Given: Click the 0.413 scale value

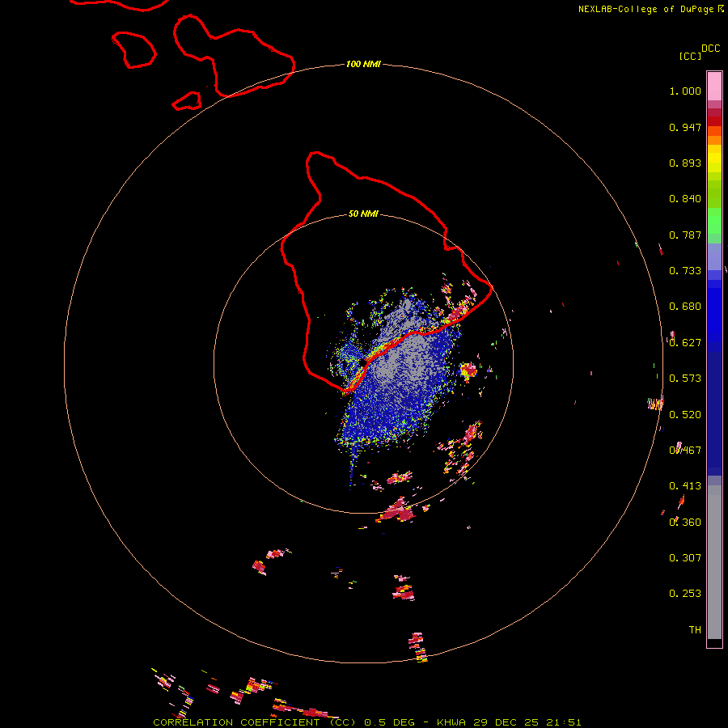Looking at the screenshot, I should (x=685, y=486).
